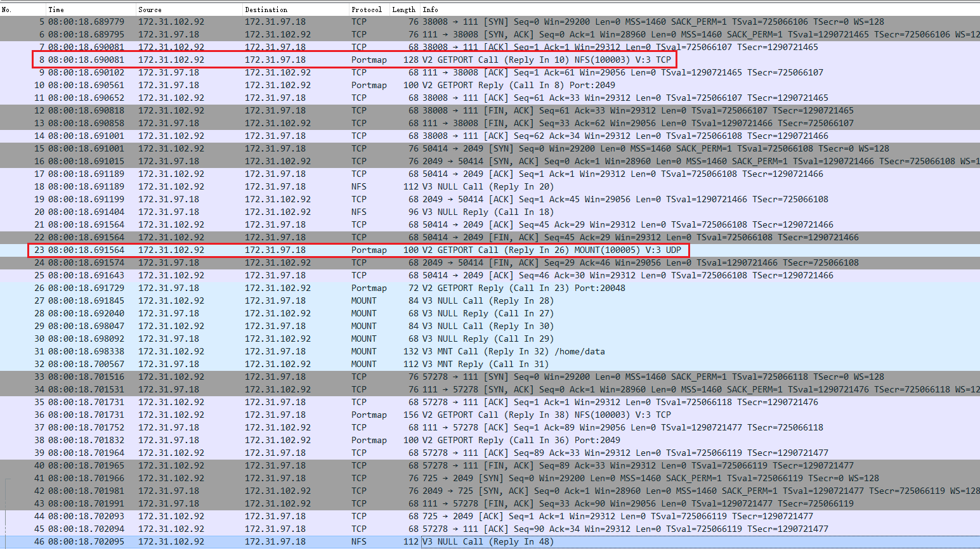Select packet 45 ACK Seq=90 Ack=34
This screenshot has height=549, width=980.
tap(490, 529)
